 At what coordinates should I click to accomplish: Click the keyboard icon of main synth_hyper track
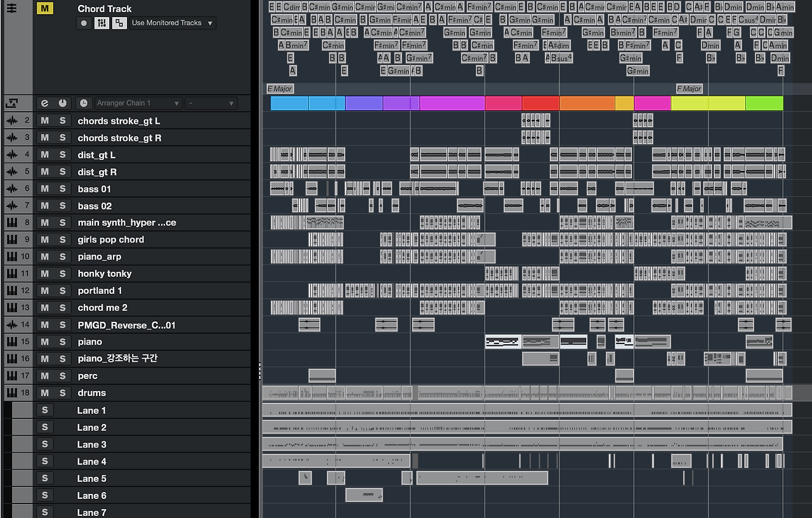click(11, 223)
